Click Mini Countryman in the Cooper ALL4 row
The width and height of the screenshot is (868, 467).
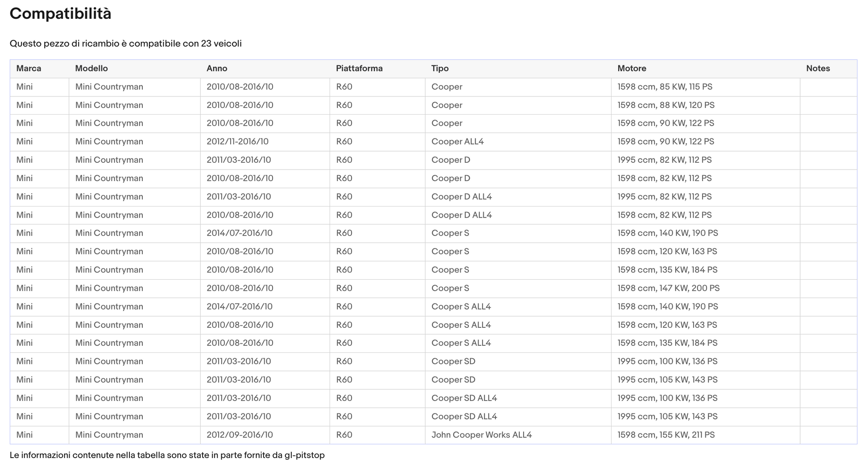109,142
